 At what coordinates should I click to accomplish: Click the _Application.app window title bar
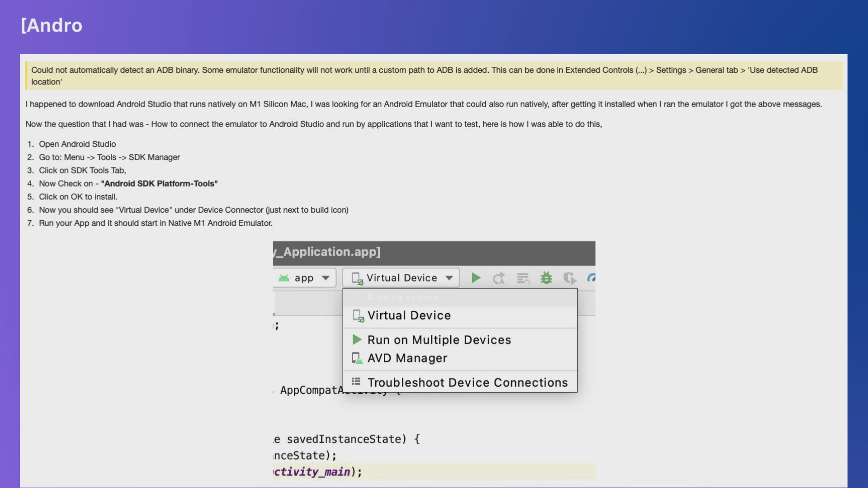(x=433, y=252)
